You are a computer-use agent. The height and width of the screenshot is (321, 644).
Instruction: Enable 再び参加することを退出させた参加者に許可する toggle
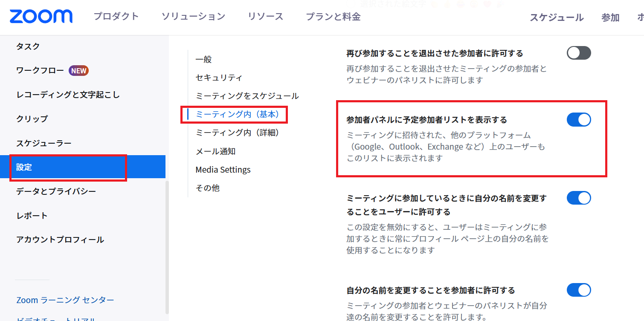pos(578,53)
